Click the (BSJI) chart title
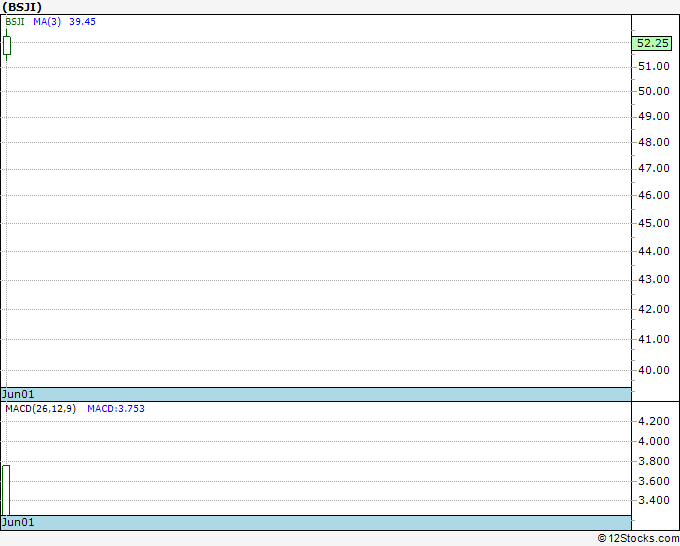Screen dimensions: 680x546 (x=22, y=7)
